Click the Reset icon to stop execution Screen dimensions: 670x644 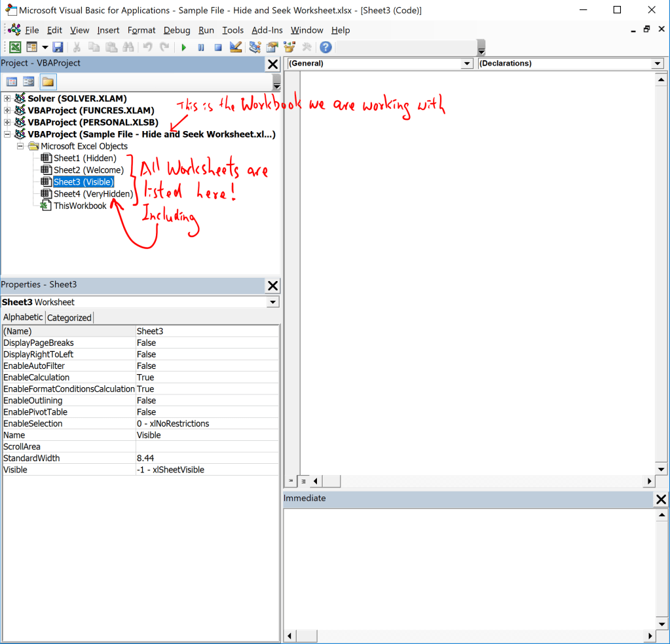click(x=217, y=47)
